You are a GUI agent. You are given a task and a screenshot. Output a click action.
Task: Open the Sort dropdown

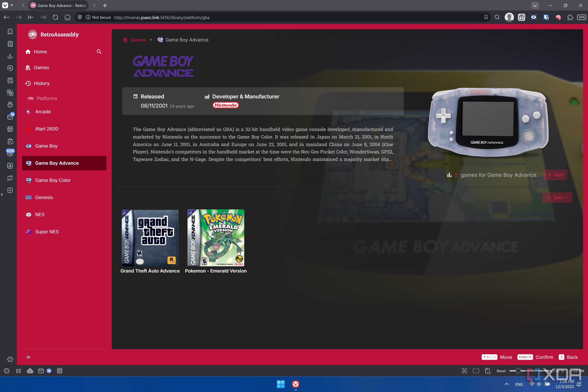click(x=557, y=198)
